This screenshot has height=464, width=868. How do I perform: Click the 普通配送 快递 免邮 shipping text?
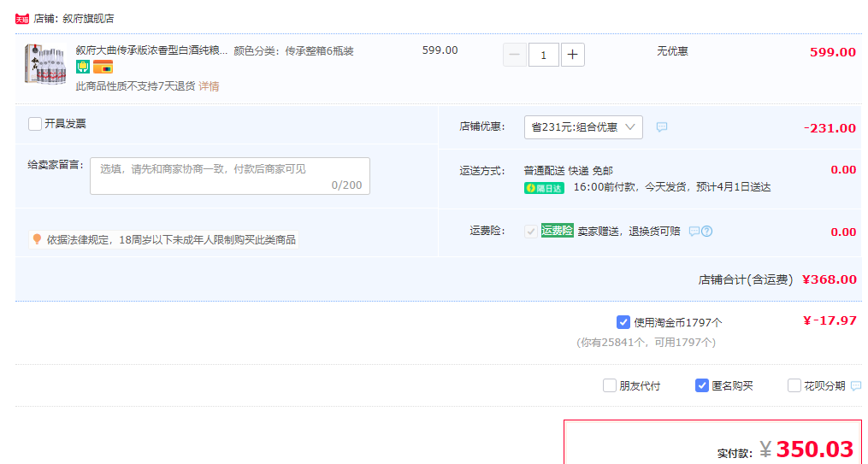coord(569,171)
